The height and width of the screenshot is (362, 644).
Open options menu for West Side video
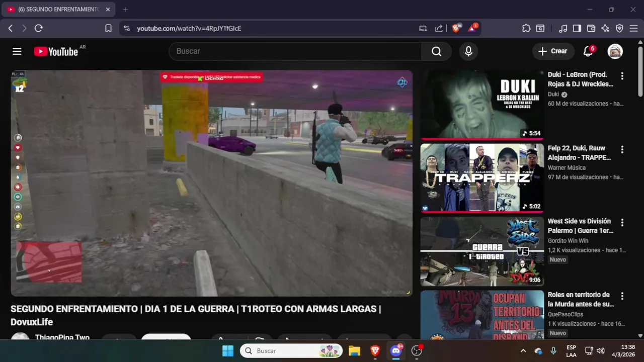(622, 222)
